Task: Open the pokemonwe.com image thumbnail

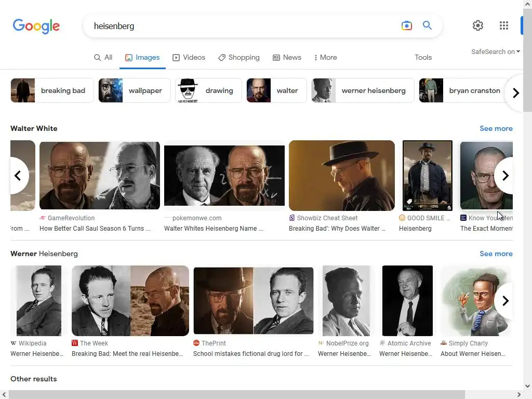Action: (224, 176)
